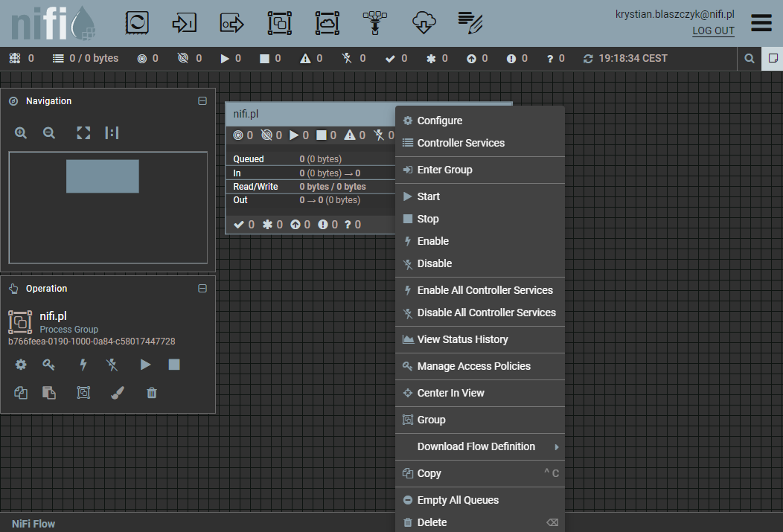Viewport: 783px width, 532px height.
Task: Select the Funnel toolbar icon
Action: (374, 23)
